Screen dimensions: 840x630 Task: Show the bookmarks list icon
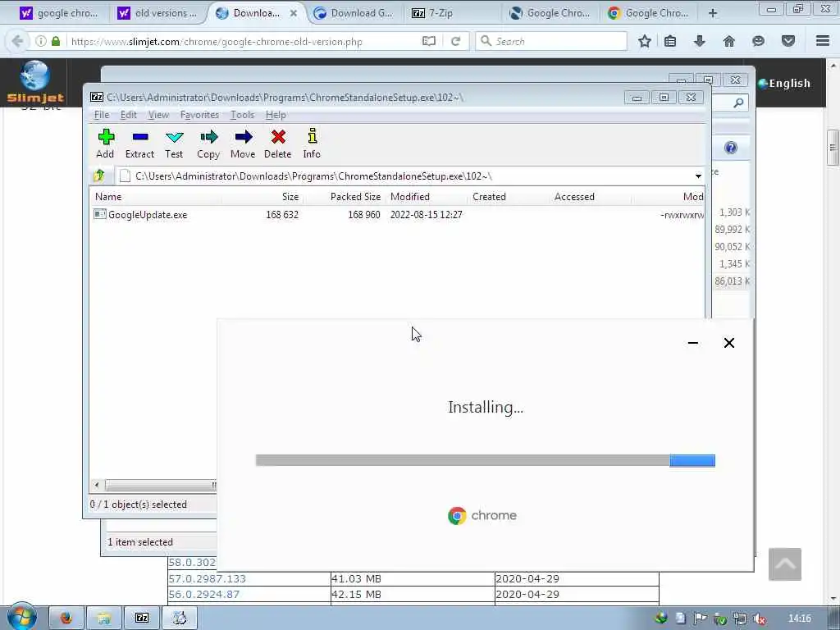click(x=670, y=41)
